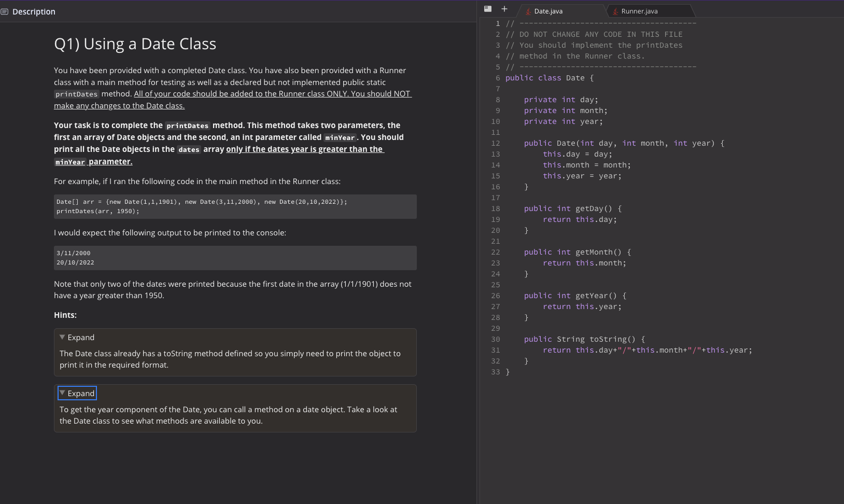Click line number 31 in Date.java
Image resolution: width=844 pixels, height=504 pixels.
click(496, 350)
